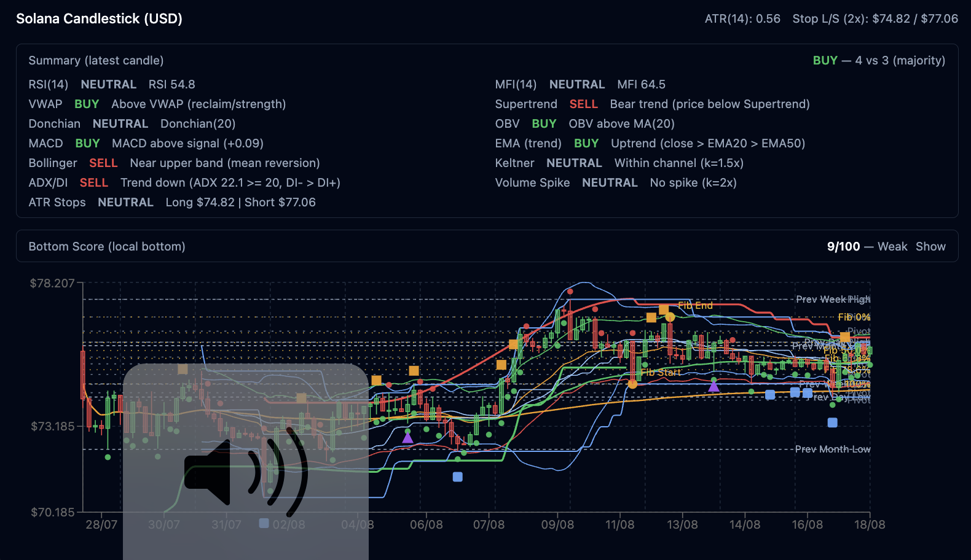The height and width of the screenshot is (560, 971).
Task: Click the Uptrend close > EMA20 > EMA50 text
Action: coord(708,143)
